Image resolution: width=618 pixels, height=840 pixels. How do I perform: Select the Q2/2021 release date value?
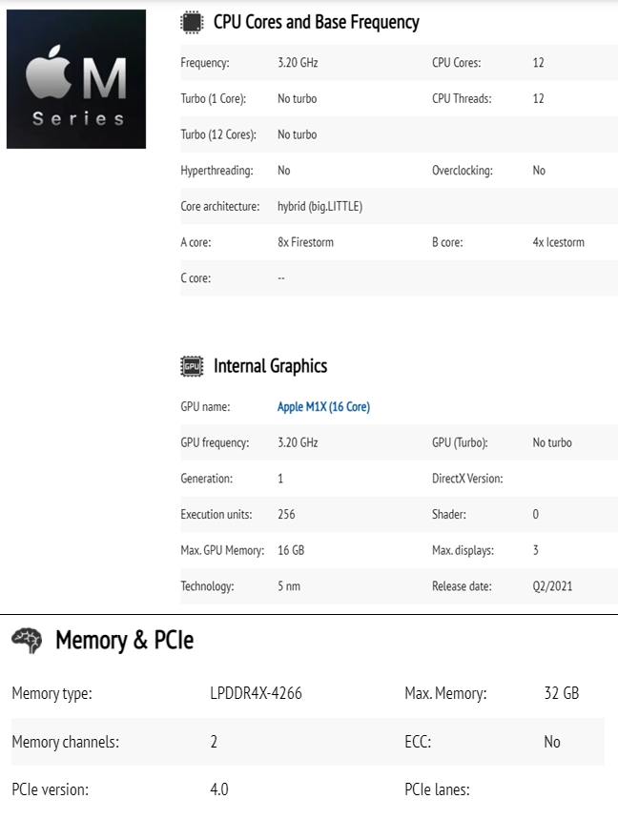(x=552, y=586)
